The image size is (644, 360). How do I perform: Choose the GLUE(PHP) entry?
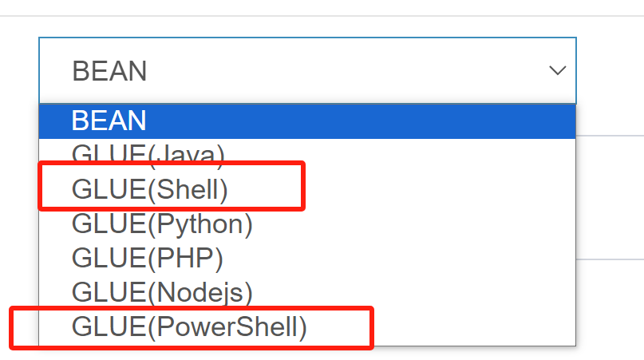click(148, 258)
